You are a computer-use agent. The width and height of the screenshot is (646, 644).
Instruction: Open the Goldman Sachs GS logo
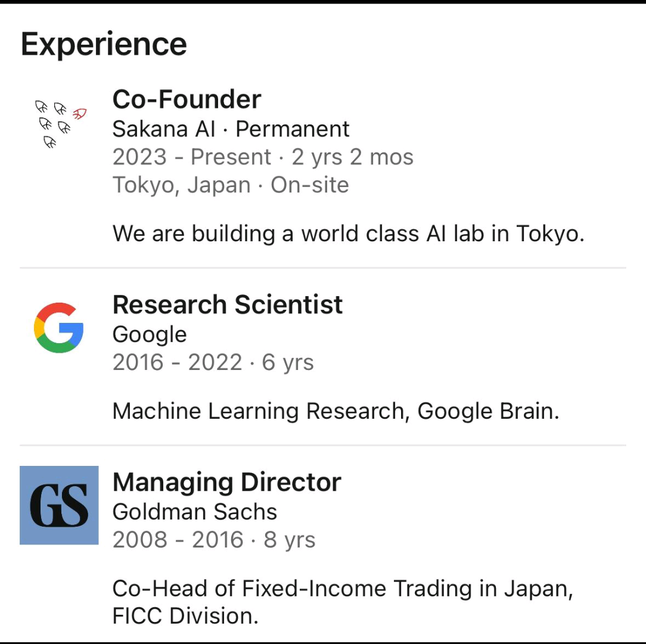(59, 505)
